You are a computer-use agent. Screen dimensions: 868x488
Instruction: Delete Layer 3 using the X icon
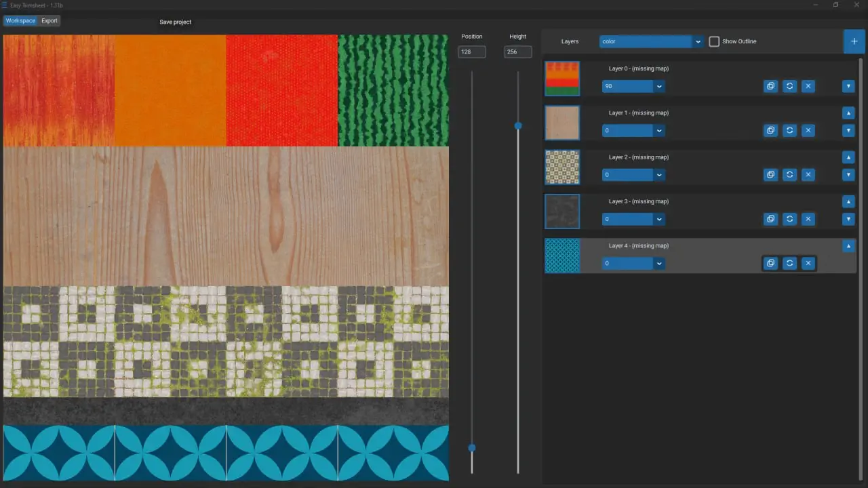click(x=808, y=219)
